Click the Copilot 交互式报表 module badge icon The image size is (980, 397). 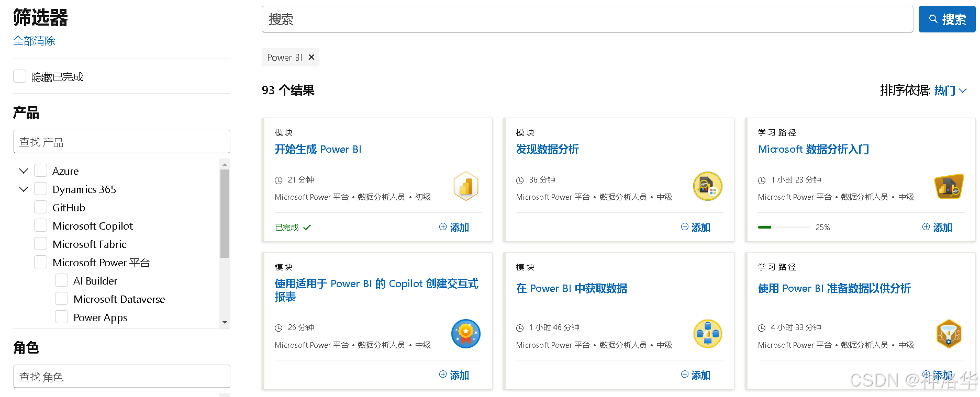pos(466,334)
